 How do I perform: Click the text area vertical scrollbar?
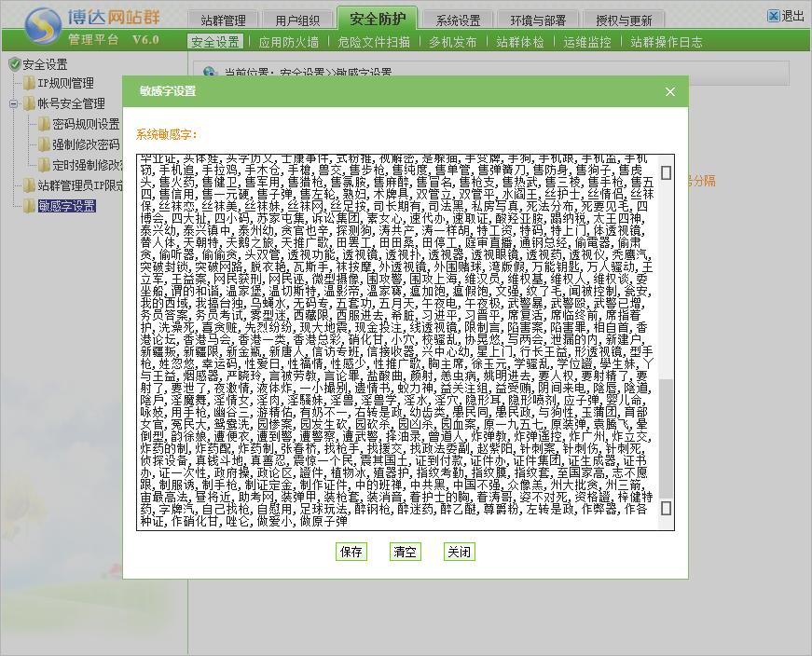point(666,341)
